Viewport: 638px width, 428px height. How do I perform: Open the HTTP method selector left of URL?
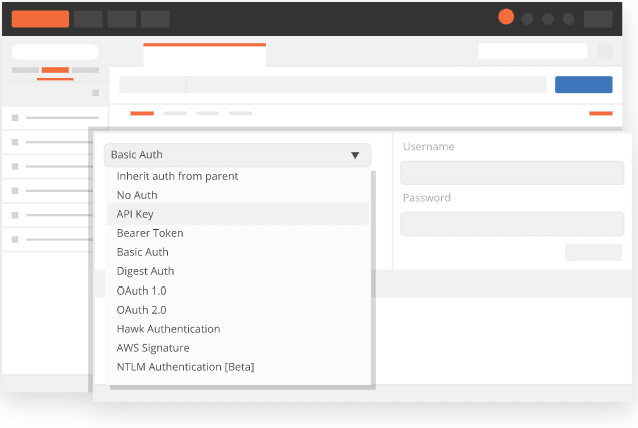tap(153, 85)
